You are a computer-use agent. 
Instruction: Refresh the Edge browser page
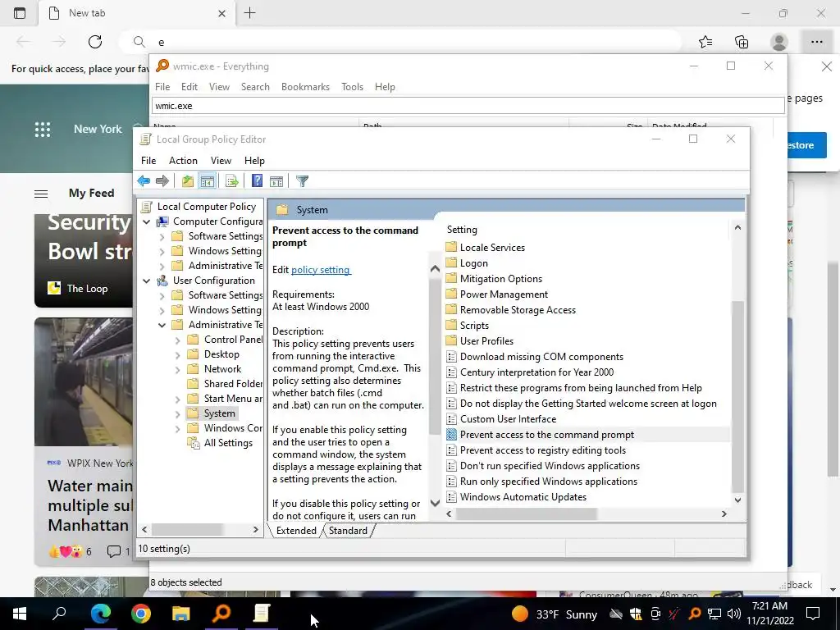(x=95, y=42)
